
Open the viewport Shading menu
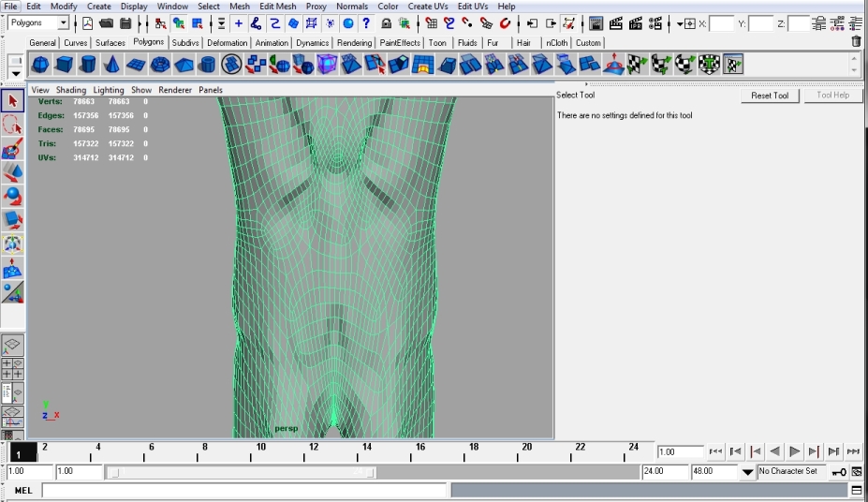point(71,90)
